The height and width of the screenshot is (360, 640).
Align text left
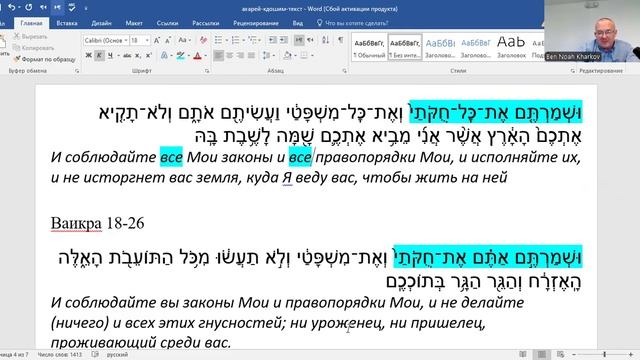click(x=218, y=55)
